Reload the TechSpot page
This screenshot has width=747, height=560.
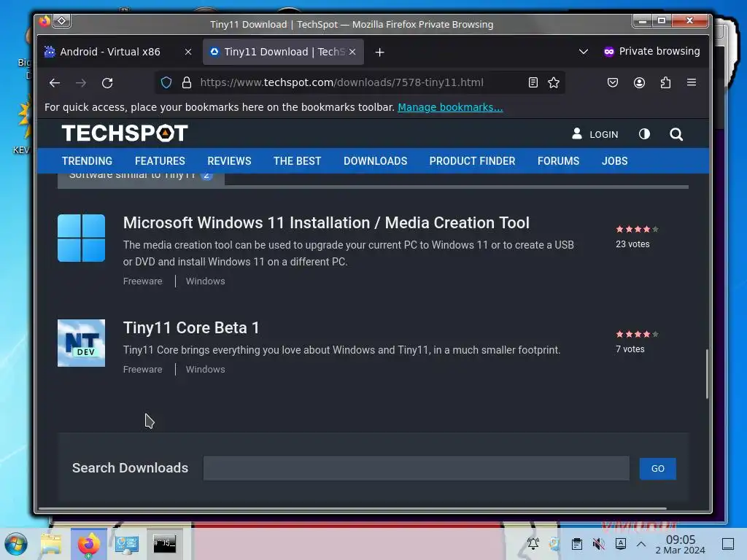(107, 83)
